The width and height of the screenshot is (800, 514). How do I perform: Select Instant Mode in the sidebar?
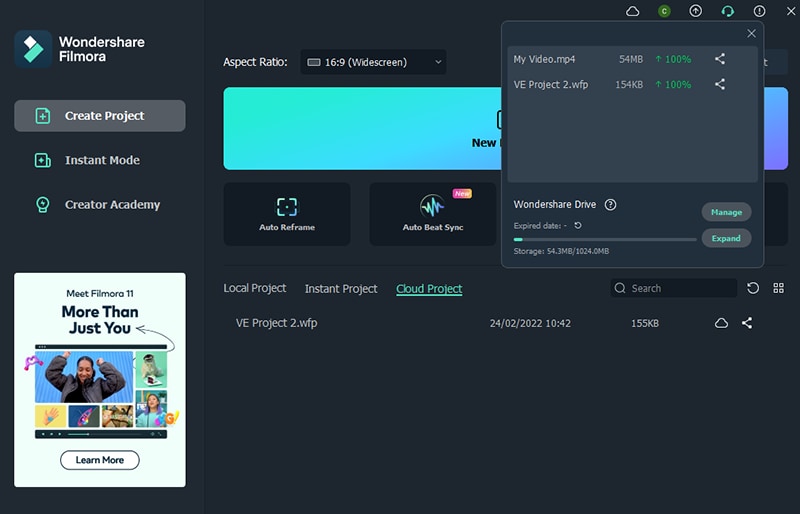pyautogui.click(x=100, y=160)
